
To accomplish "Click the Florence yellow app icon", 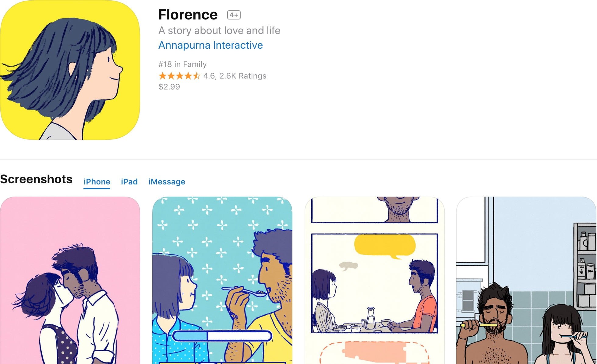I will point(70,70).
